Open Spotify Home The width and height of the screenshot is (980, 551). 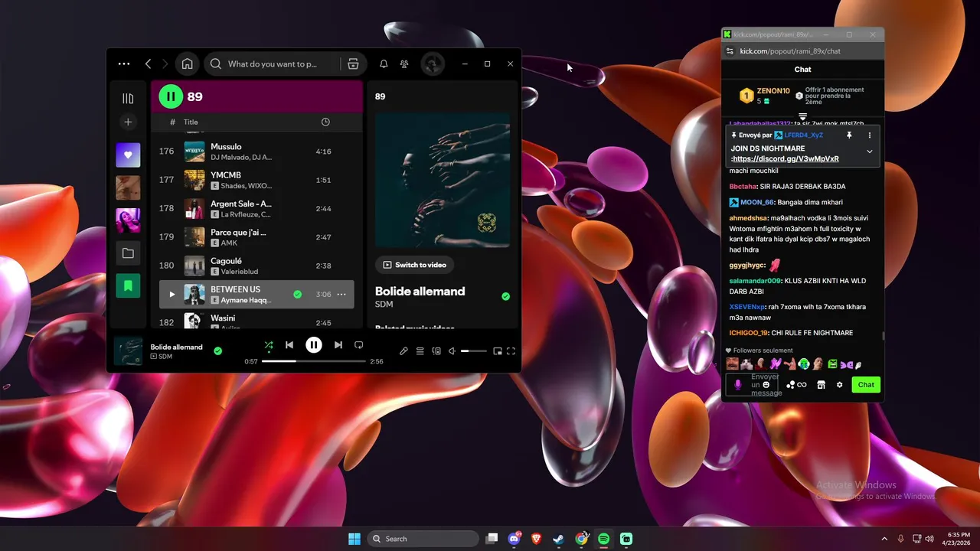(x=187, y=64)
